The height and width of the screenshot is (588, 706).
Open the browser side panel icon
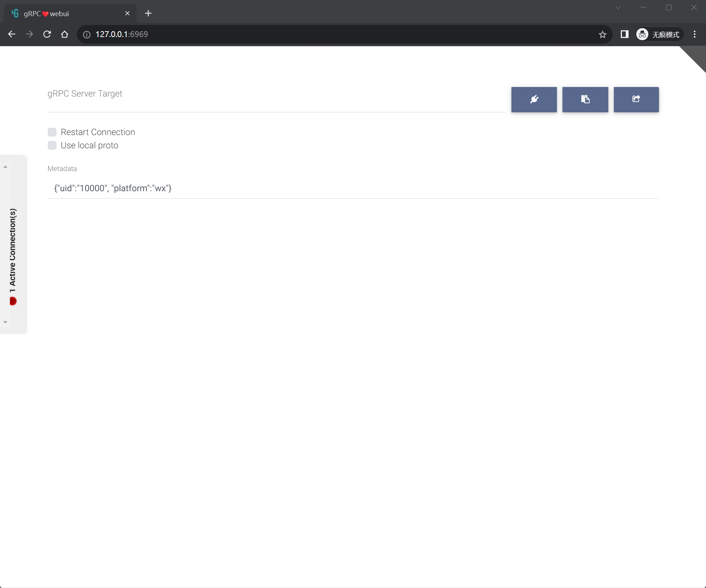coord(624,35)
